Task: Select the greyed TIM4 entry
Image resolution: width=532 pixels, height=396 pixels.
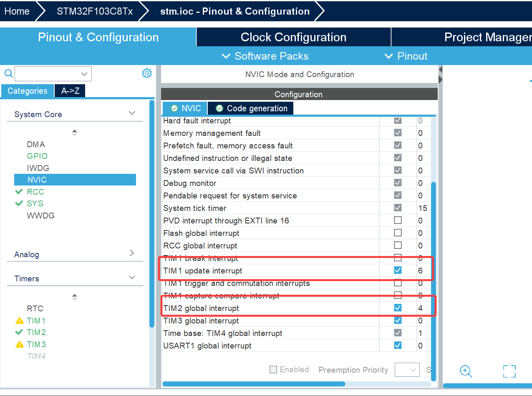Action: point(36,356)
